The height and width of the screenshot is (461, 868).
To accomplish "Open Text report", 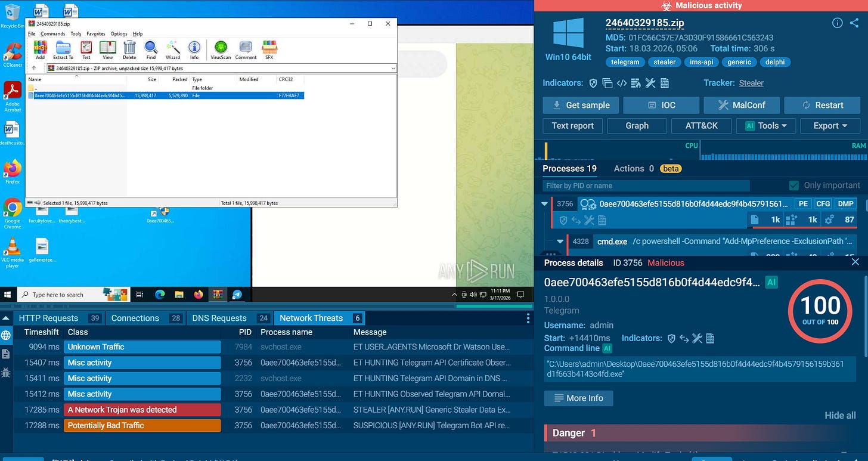I will 573,126.
